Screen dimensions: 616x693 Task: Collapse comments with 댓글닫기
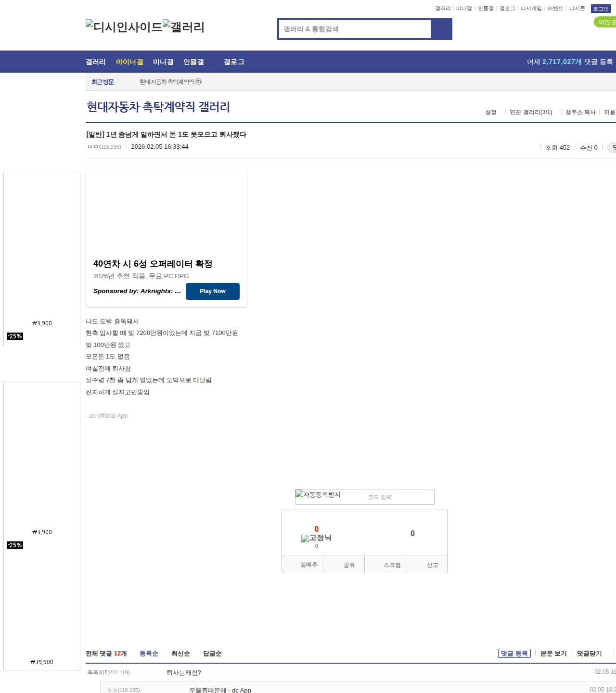589,653
